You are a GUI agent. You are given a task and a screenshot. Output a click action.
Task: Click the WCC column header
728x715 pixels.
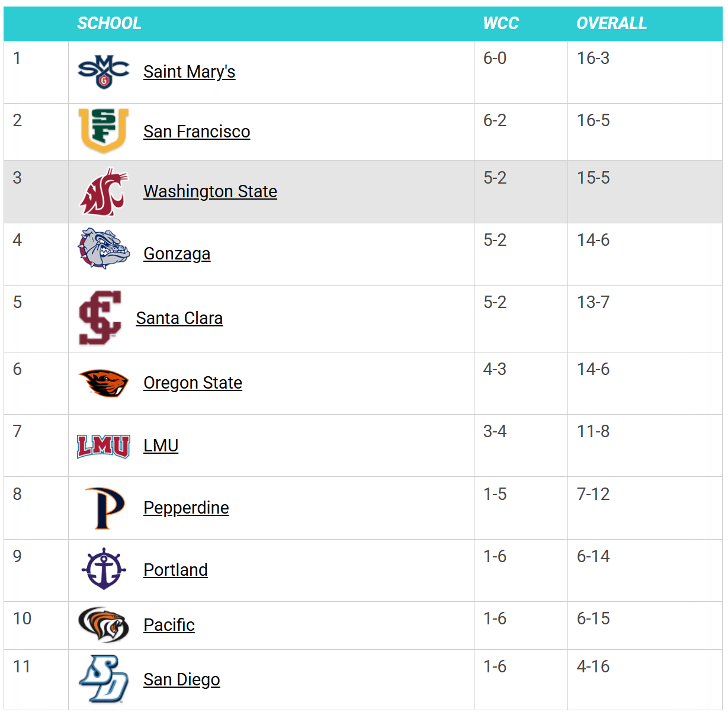click(501, 24)
